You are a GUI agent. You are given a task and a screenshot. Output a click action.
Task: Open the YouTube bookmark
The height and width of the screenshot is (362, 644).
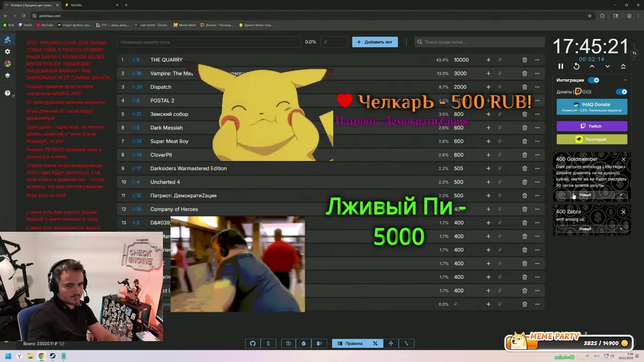pyautogui.click(x=45, y=25)
